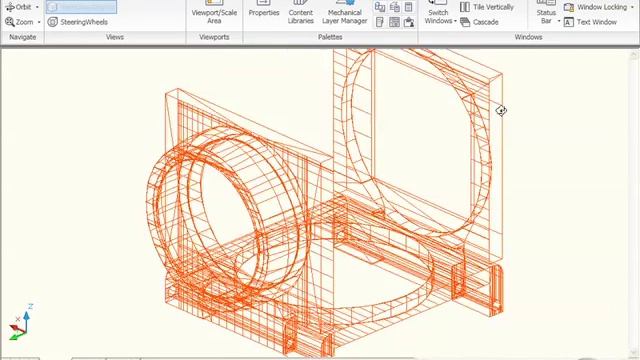Open Viewport/Scale Area tool

pos(214,13)
